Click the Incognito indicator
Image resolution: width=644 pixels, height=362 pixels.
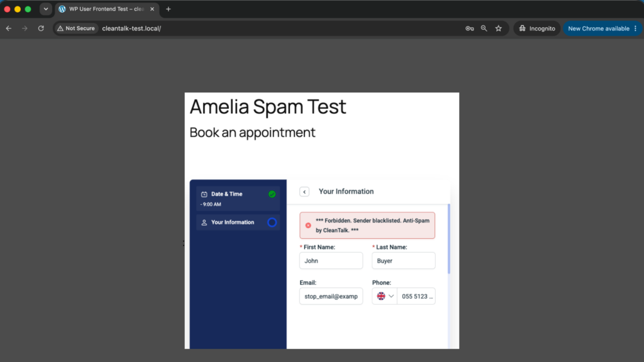click(537, 28)
